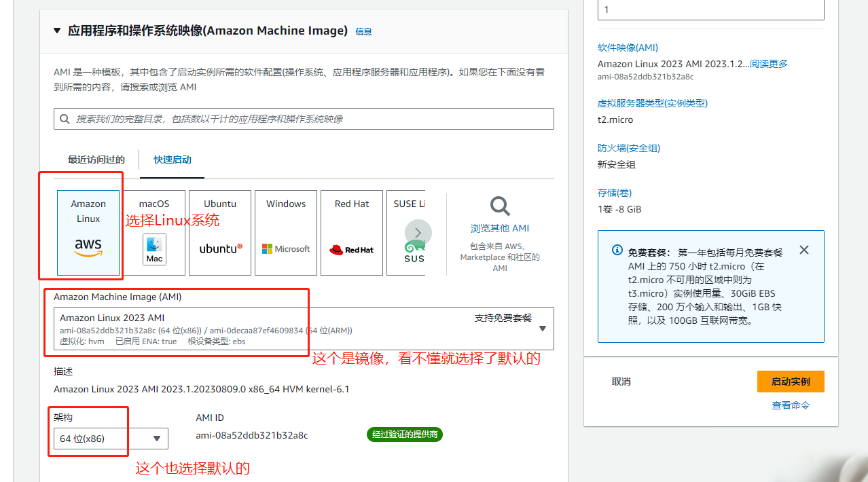Select the Windows Microsoft icon
The image size is (868, 482).
point(285,248)
